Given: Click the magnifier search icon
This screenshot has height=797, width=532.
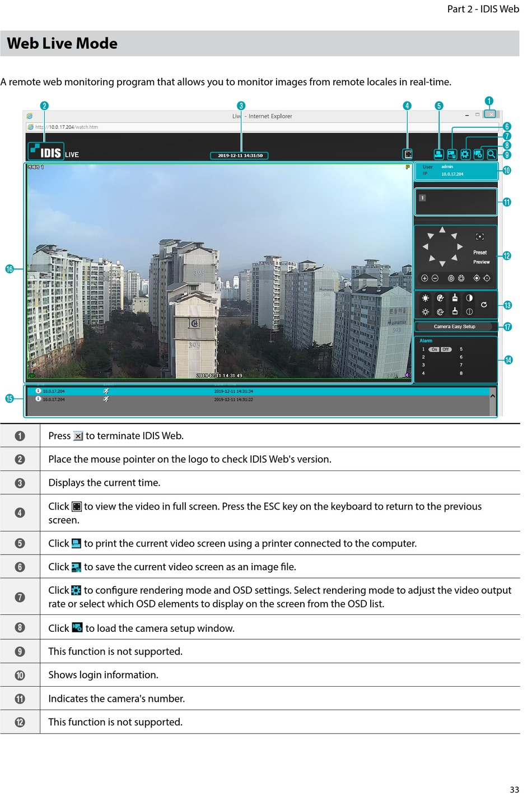Looking at the screenshot, I should point(491,154).
